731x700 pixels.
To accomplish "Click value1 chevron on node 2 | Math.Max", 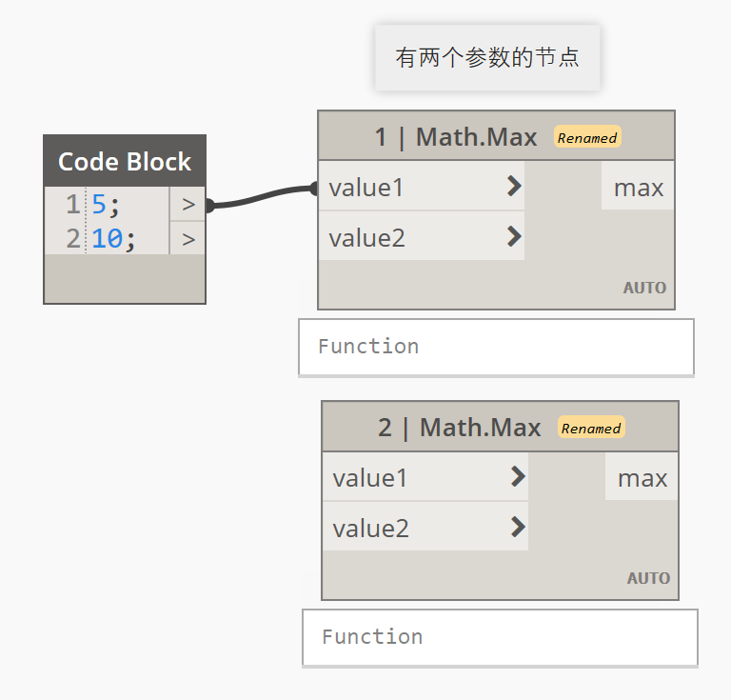I will (518, 477).
